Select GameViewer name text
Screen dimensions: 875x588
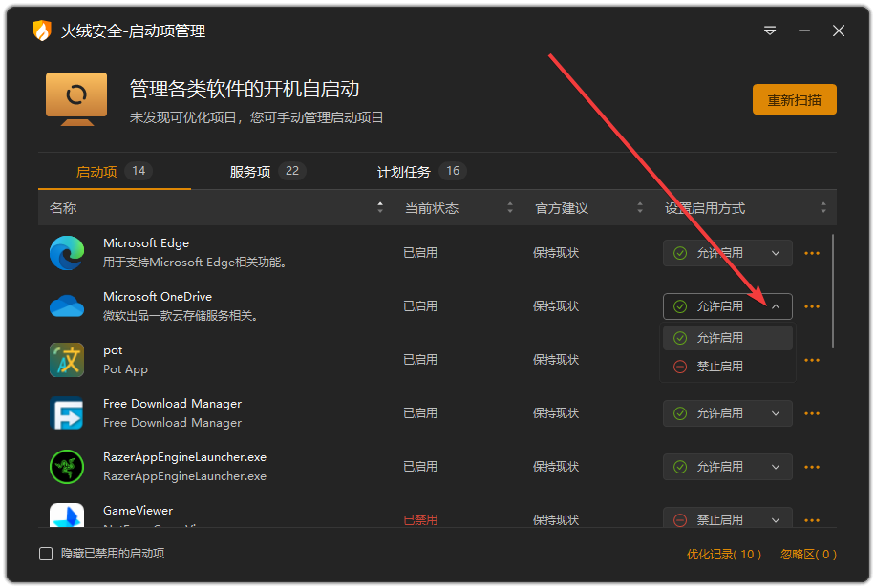[x=138, y=511]
